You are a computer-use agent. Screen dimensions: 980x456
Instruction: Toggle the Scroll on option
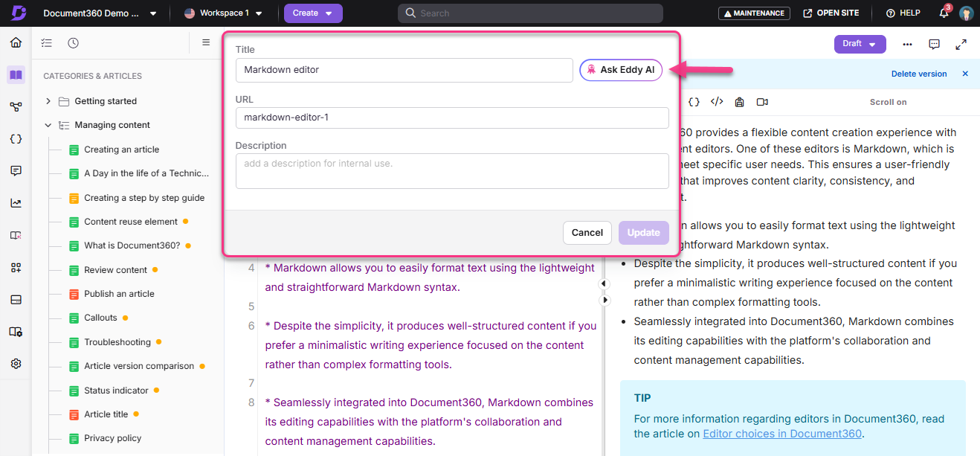[888, 102]
